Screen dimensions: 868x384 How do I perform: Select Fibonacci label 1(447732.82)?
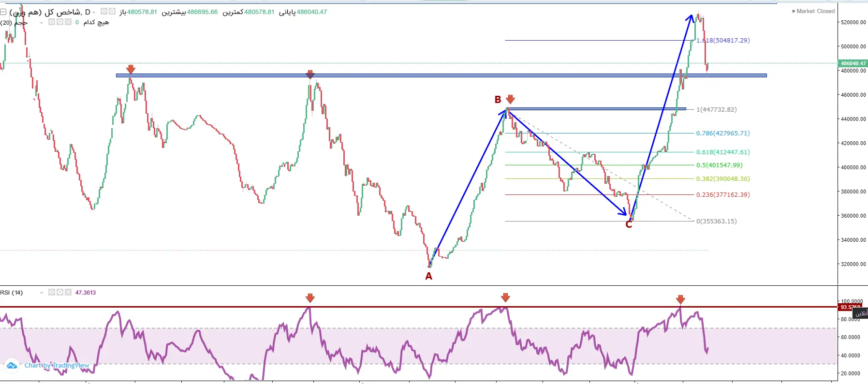(x=717, y=109)
